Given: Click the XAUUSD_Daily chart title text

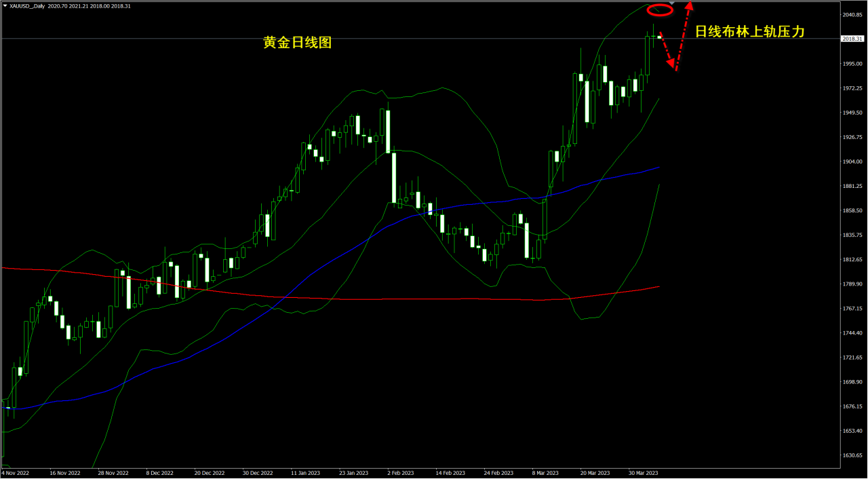Looking at the screenshot, I should click(27, 5).
